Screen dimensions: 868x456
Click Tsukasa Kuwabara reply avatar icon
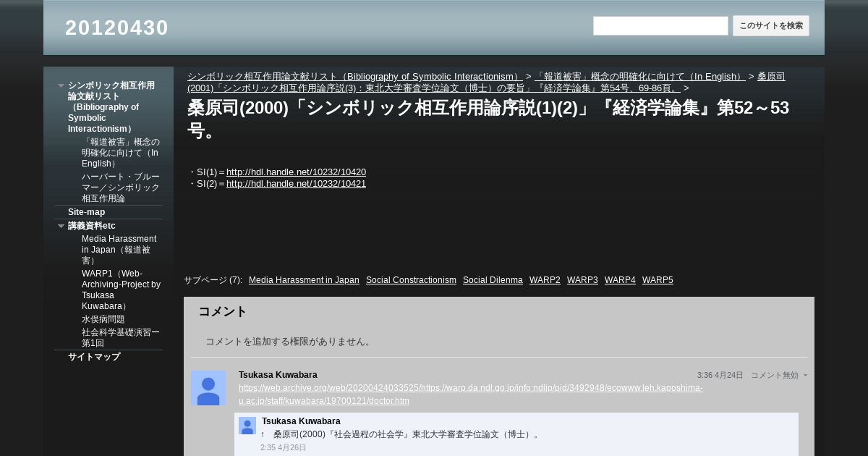[247, 426]
